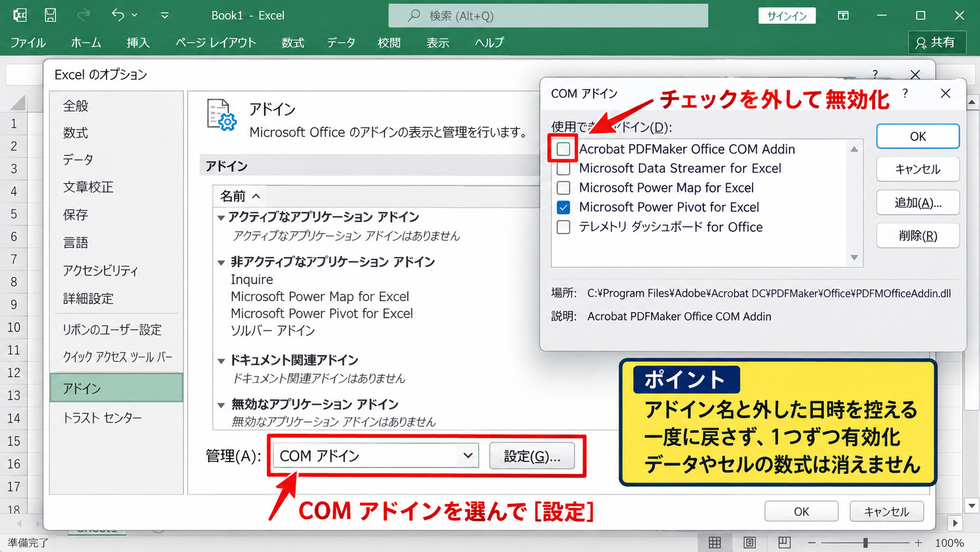This screenshot has width=980, height=552.
Task: Open the ヘルプ ribbon tab
Action: point(489,42)
